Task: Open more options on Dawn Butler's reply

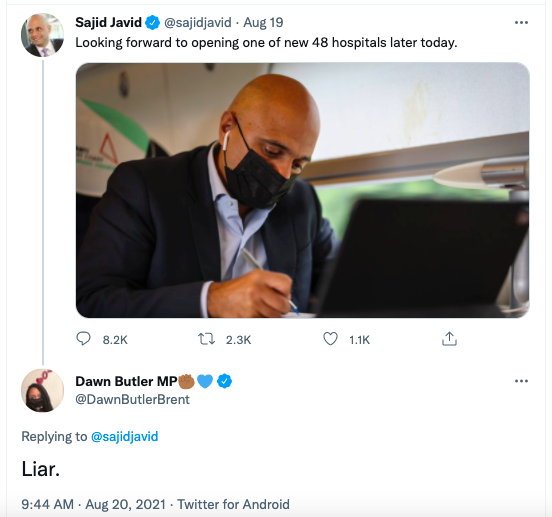Action: (521, 381)
